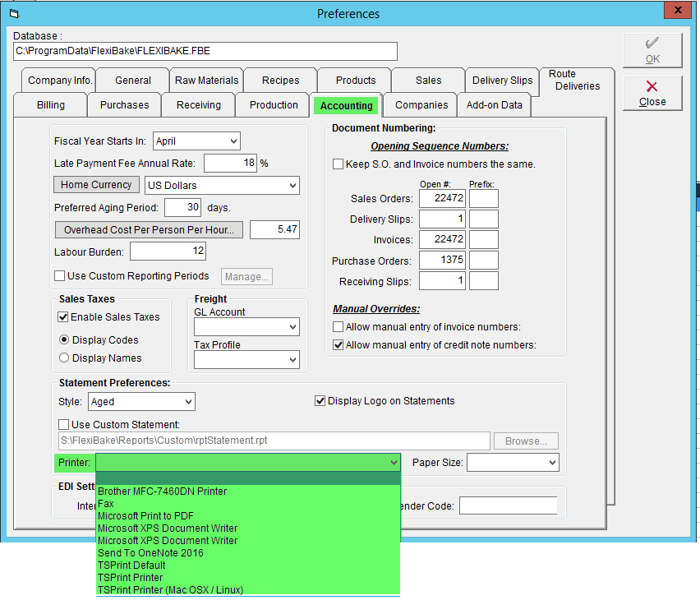Screen dimensions: 700x600
Task: Switch to Receiving tab
Action: pyautogui.click(x=199, y=105)
